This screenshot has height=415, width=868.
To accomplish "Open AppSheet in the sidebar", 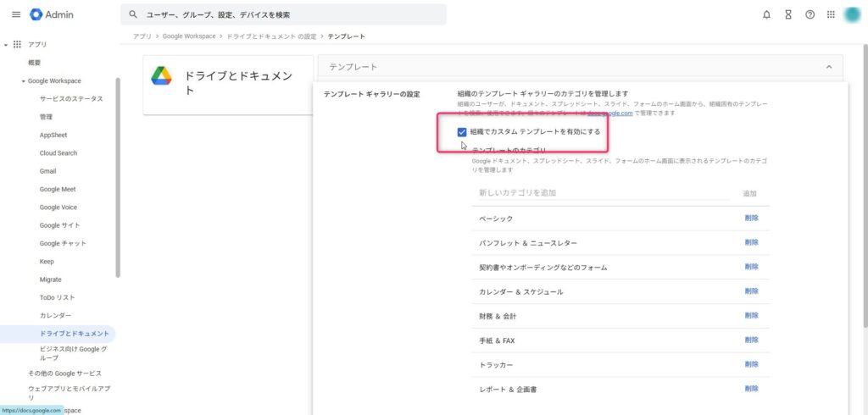I will point(53,135).
